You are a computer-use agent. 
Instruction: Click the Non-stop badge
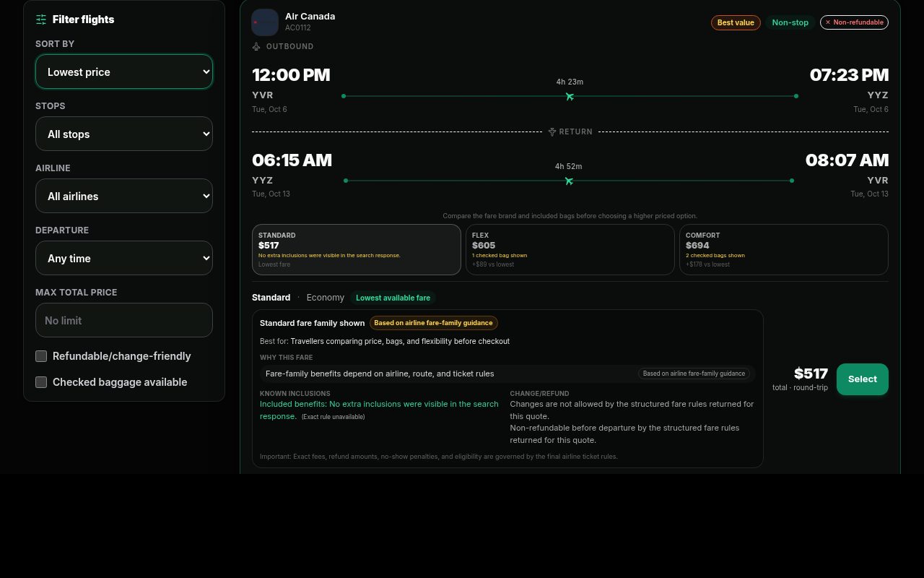point(790,22)
